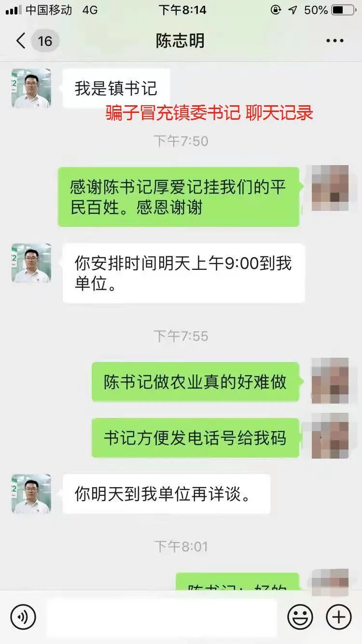Tap the blurred avatar beside 感谢陈书记 message
This screenshot has width=362, height=644.
(x=331, y=188)
